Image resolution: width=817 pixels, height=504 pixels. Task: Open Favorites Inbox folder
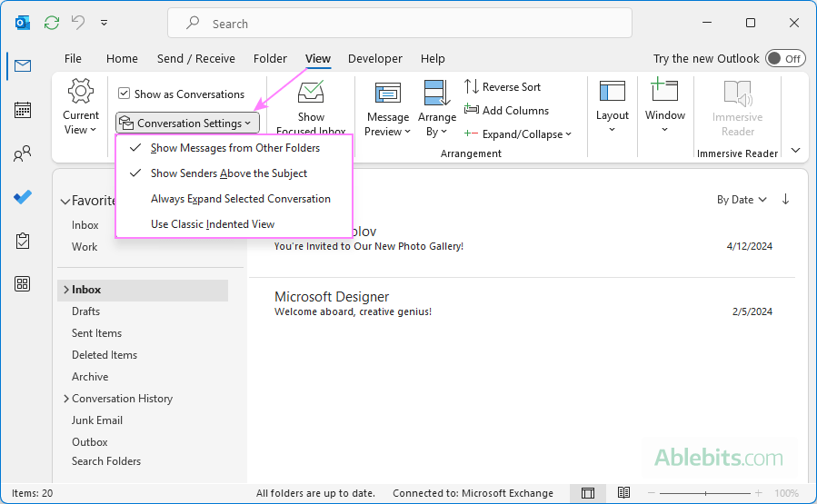[85, 225]
